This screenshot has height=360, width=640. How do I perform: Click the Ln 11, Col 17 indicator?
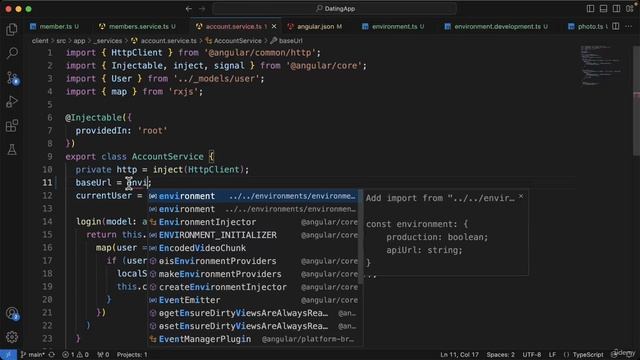[459, 355]
